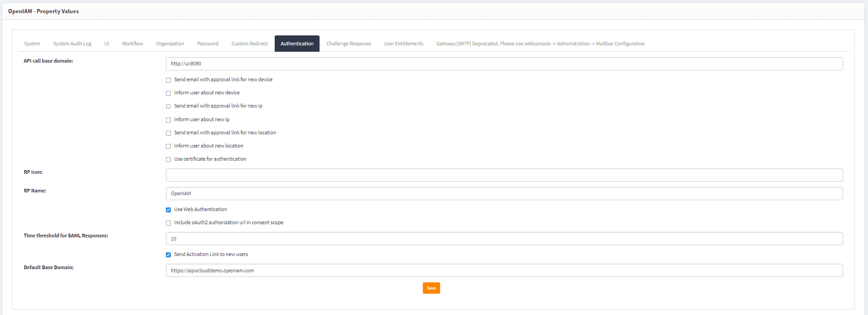Open the User Entitlements tab

tap(403, 44)
